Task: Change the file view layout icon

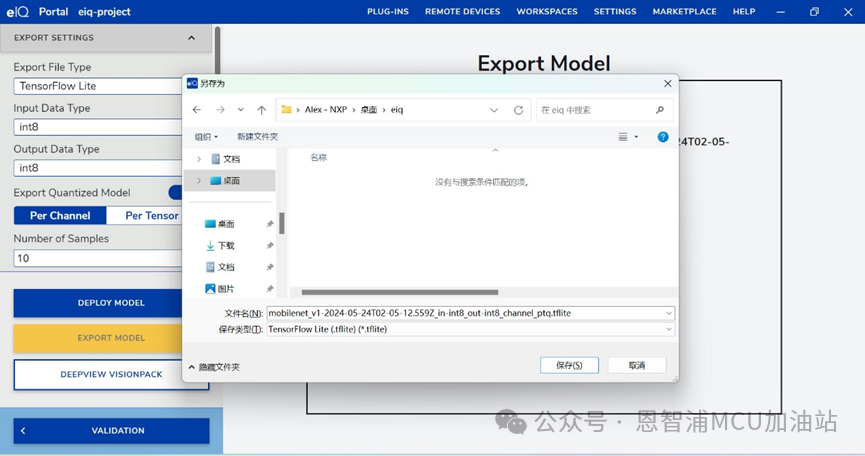Action: click(623, 137)
